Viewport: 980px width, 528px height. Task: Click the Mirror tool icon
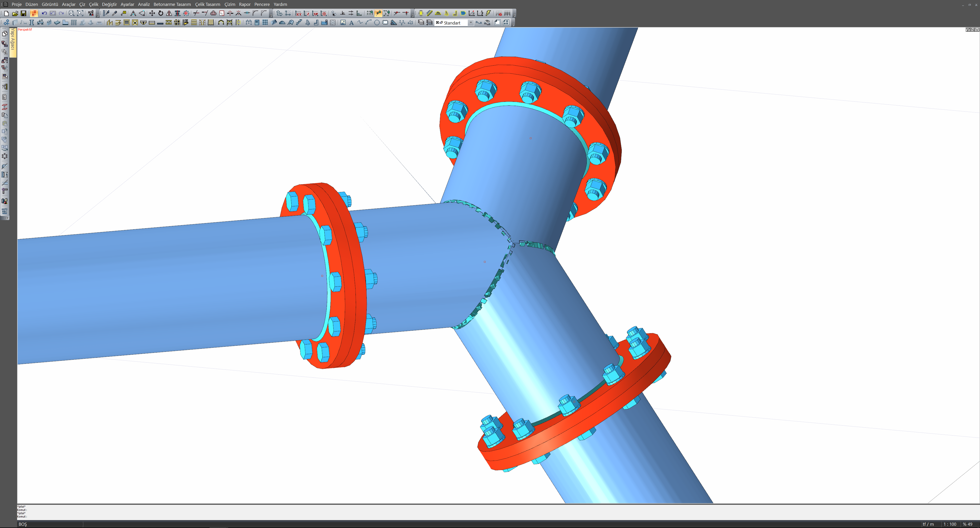click(169, 13)
